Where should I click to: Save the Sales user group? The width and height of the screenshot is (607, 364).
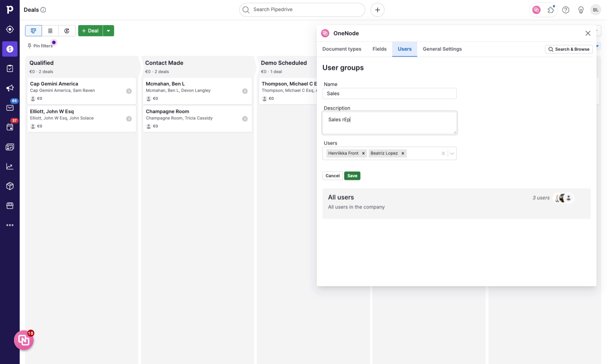[x=352, y=176]
